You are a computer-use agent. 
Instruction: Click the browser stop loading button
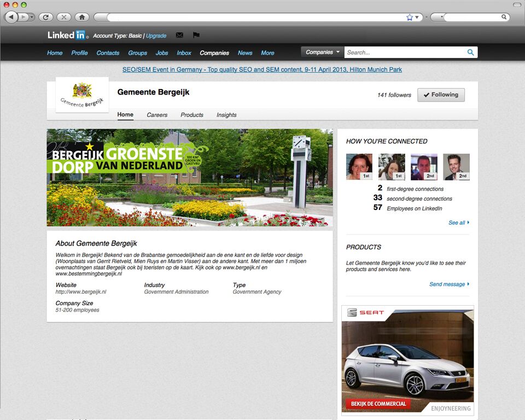pyautogui.click(x=63, y=17)
